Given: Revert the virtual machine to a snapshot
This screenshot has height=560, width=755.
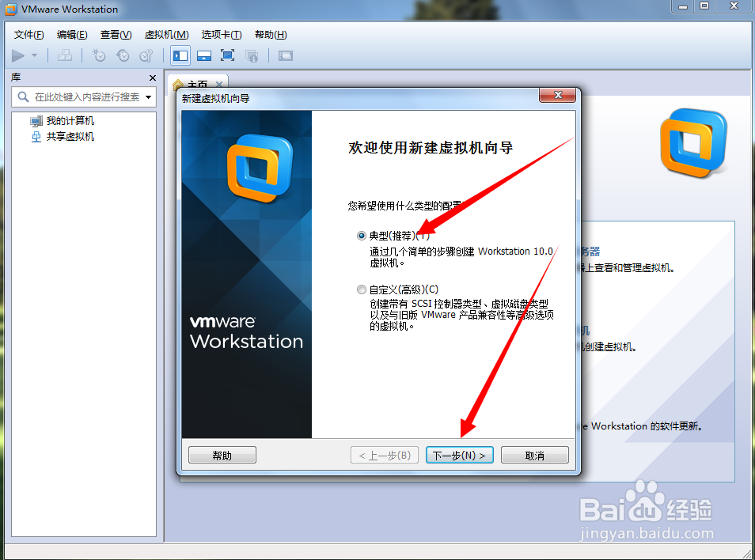Looking at the screenshot, I should tap(123, 55).
